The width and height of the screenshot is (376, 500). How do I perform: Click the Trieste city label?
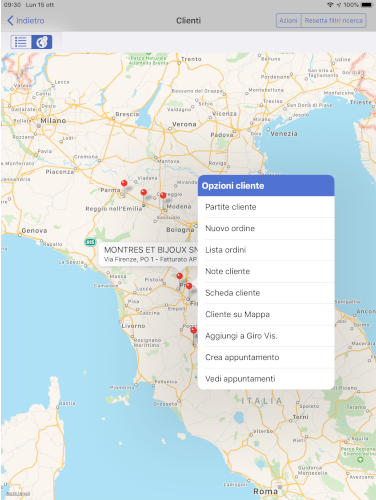(x=361, y=102)
